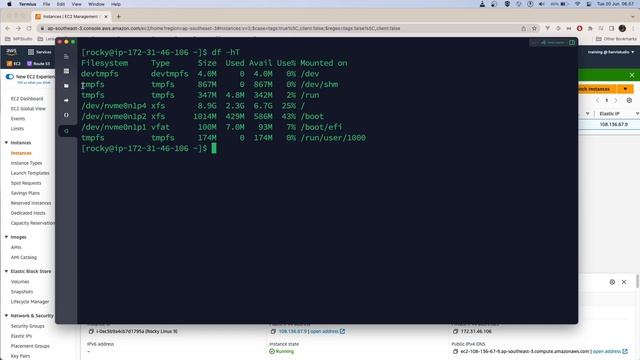This screenshot has height=360, width=640.
Task: Click open address link beside public IPv4
Action: point(328,331)
